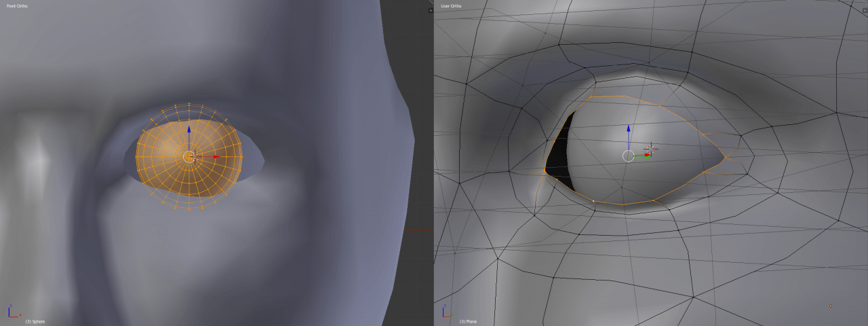Click the white manipulator center circle on the Sphere
The image size is (868, 326).
point(189,157)
